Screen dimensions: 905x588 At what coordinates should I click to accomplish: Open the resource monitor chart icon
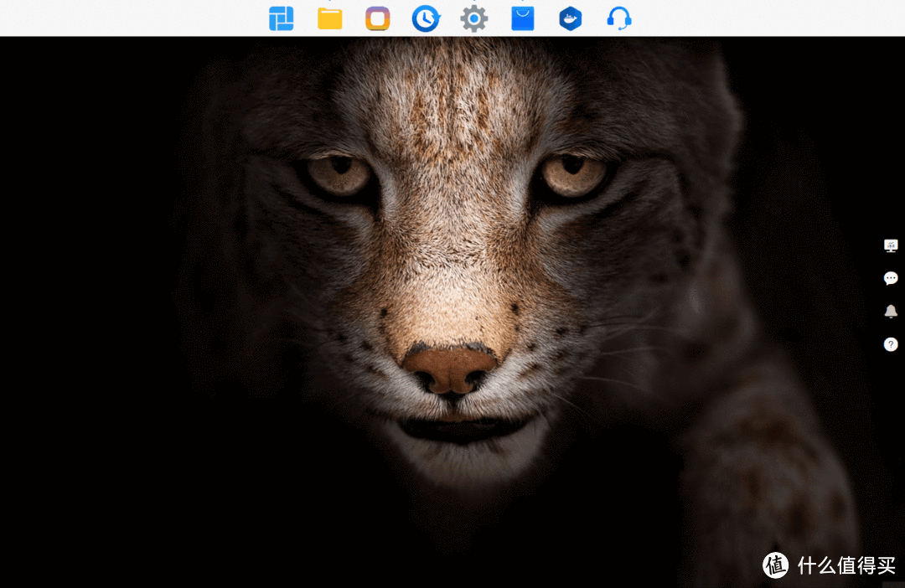point(891,245)
